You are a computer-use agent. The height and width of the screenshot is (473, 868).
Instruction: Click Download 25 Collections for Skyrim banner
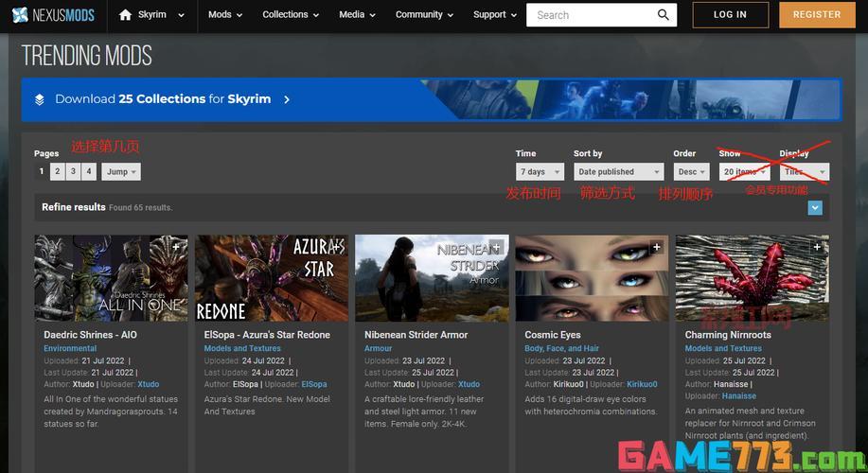pos(432,99)
